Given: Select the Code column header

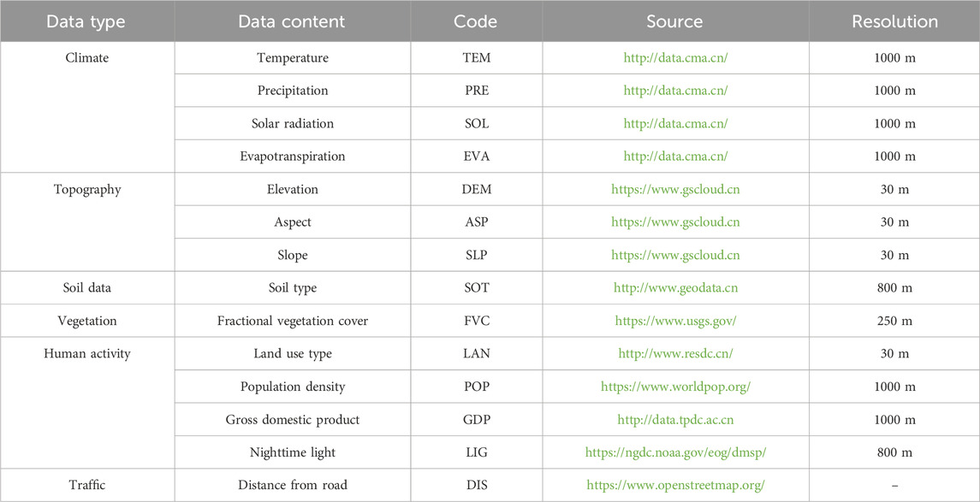Looking at the screenshot, I should tap(476, 21).
